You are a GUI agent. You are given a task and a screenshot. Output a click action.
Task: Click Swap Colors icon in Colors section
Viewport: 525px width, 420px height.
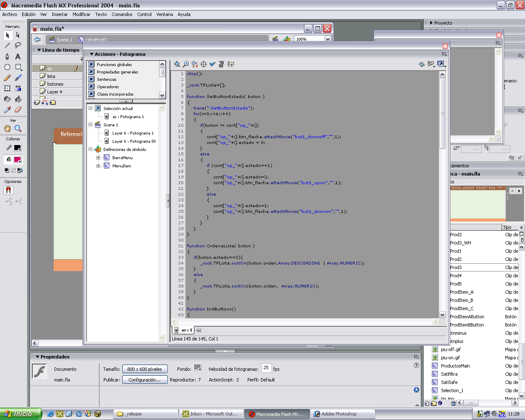click(20, 170)
